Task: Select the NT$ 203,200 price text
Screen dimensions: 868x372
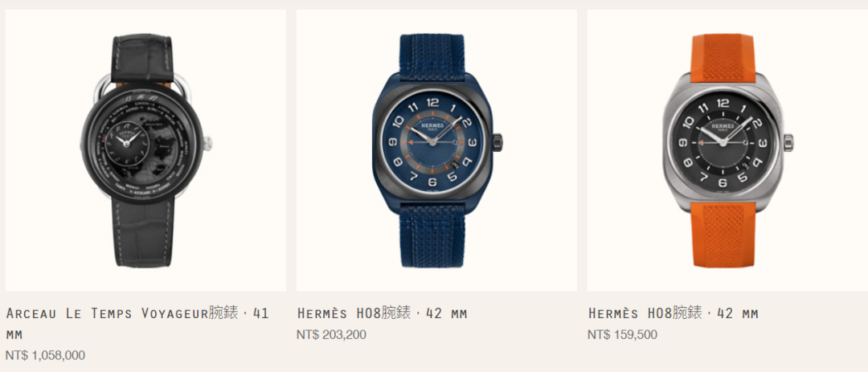Action: [331, 334]
